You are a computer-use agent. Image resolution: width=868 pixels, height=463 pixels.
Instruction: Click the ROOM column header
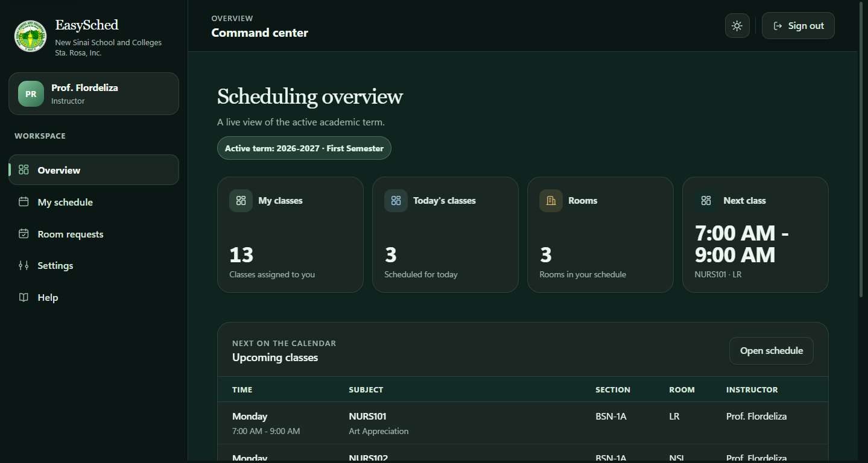682,389
